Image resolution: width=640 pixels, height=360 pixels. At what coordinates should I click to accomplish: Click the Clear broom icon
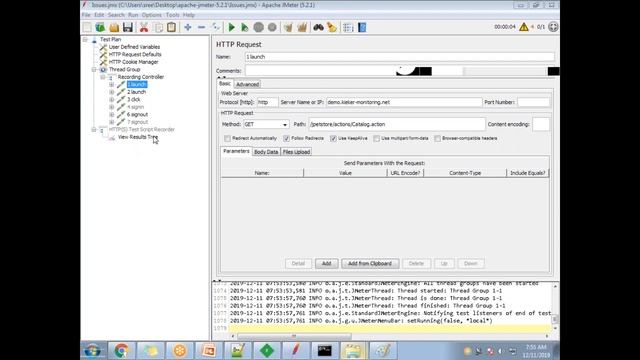click(x=288, y=27)
